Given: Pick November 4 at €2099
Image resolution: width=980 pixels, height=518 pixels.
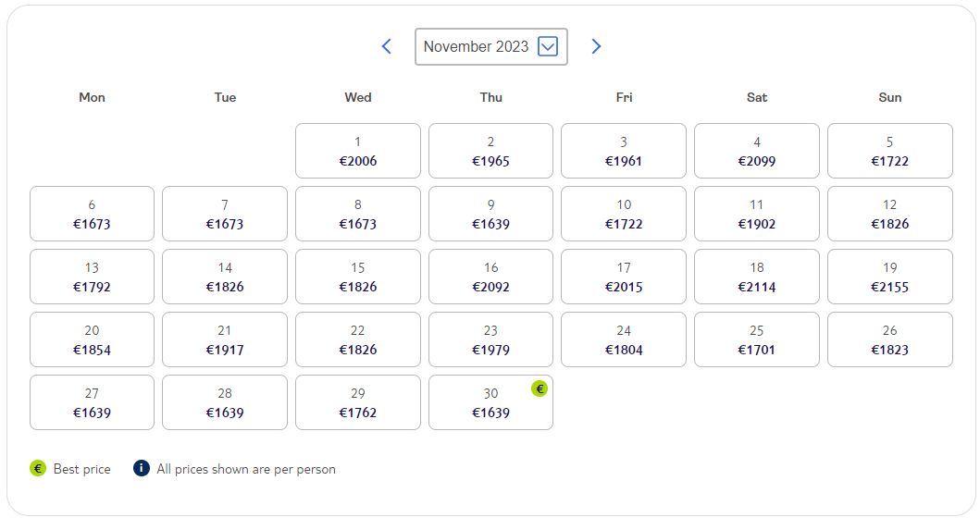Looking at the screenshot, I should [x=757, y=151].
